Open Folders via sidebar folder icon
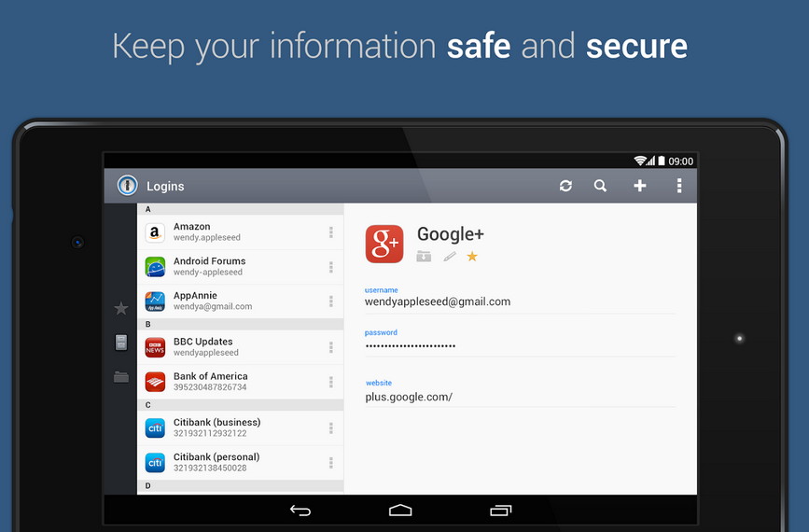This screenshot has width=809, height=532. tap(121, 377)
